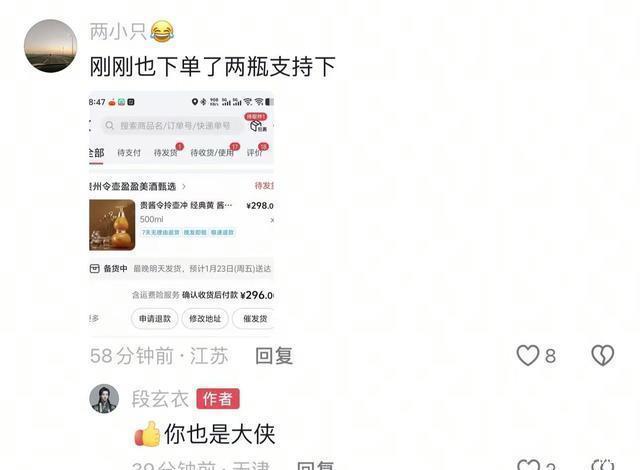
Task: Reply to 两小只's comment
Action: (x=274, y=356)
